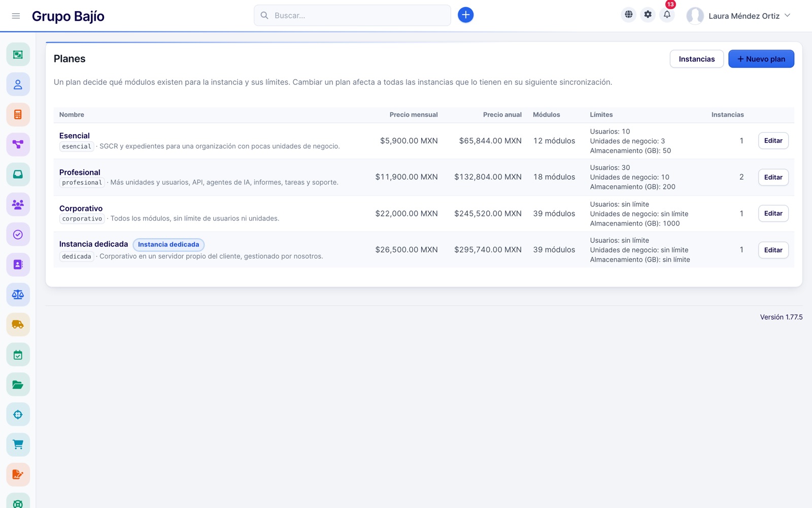Open the notifications bell

[667, 15]
